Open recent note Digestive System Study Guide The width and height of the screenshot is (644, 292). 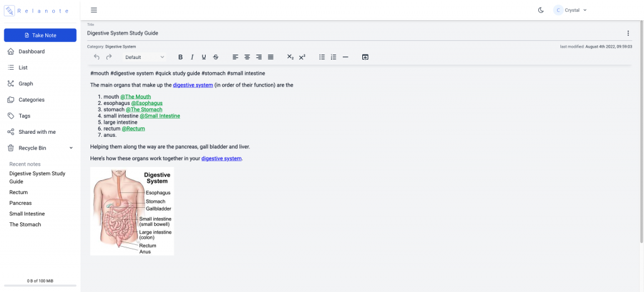point(37,178)
